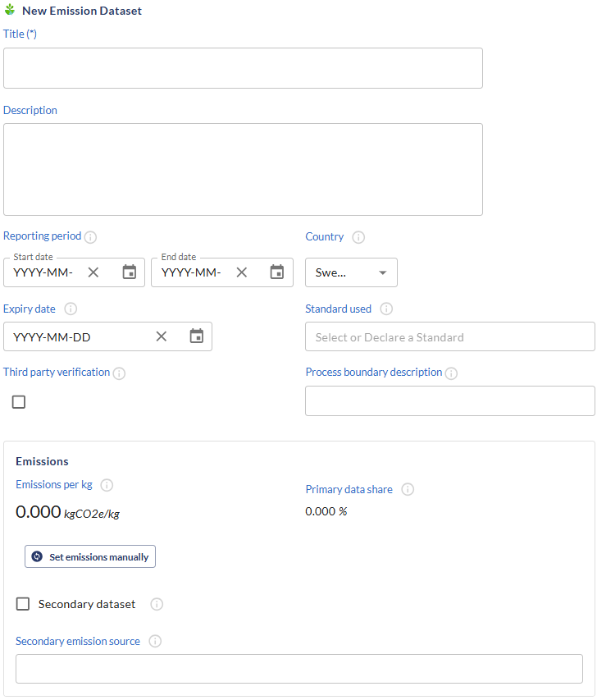
Task: Click the Process boundary description field
Action: click(x=449, y=401)
